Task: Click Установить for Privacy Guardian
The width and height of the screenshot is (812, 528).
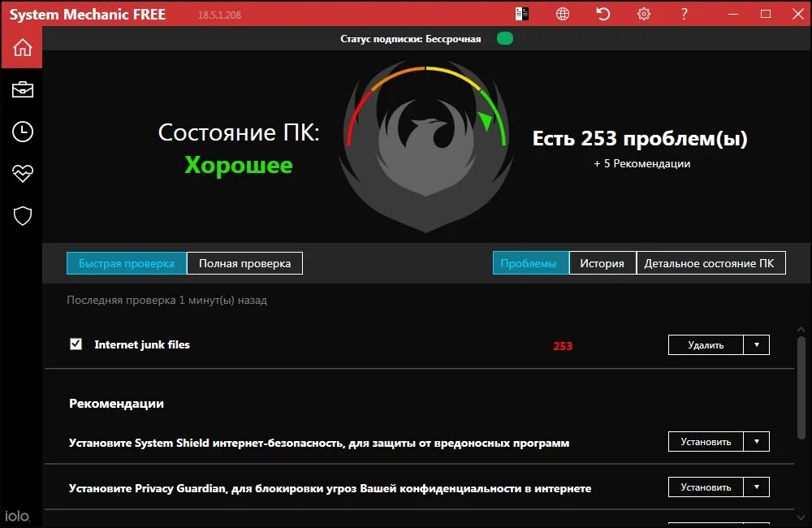Action: [706, 487]
